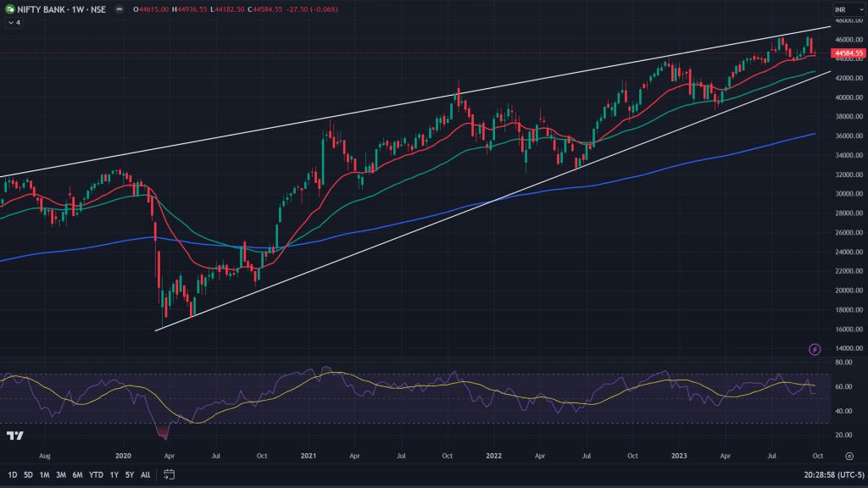Switch to the 3M time range
This screenshot has height=488, width=868.
(x=61, y=474)
